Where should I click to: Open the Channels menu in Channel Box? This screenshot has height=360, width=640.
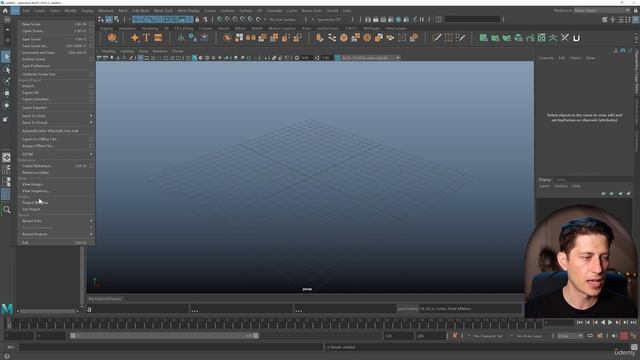[x=546, y=58]
